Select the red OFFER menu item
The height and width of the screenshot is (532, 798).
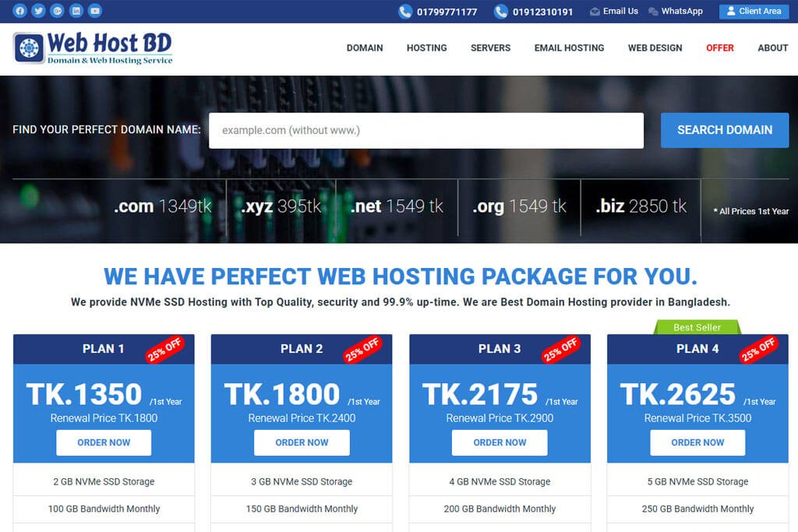tap(719, 48)
